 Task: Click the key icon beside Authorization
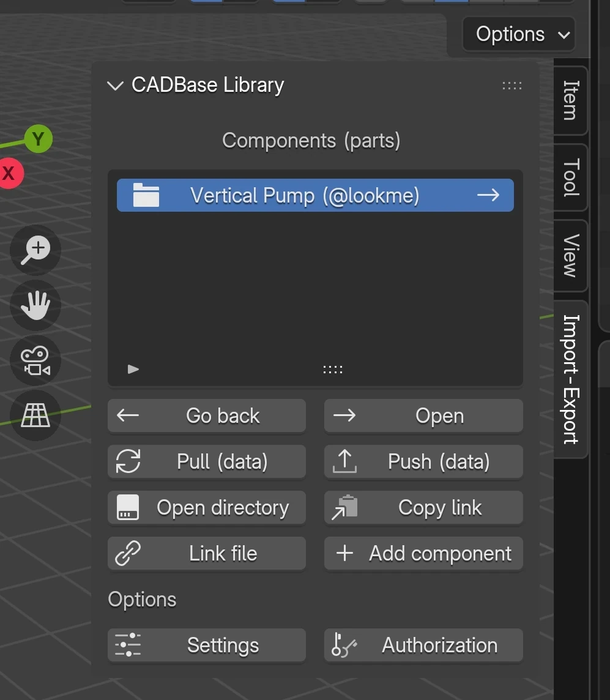click(x=344, y=645)
